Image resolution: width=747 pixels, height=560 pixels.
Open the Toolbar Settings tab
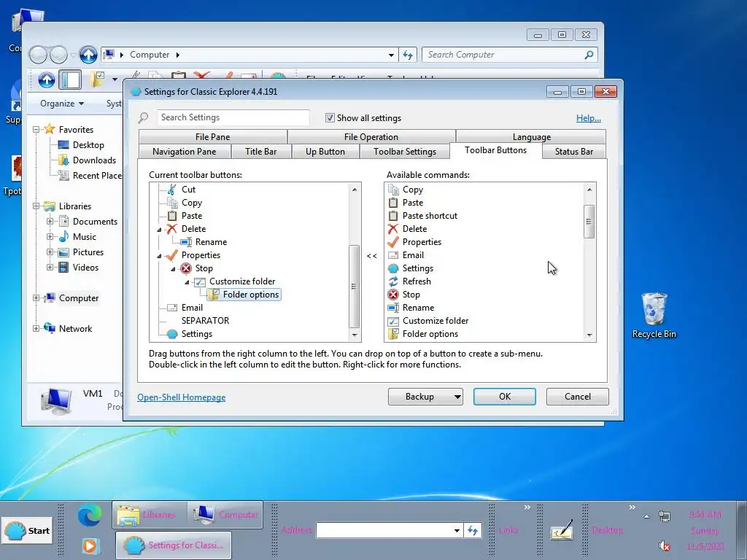pos(405,152)
